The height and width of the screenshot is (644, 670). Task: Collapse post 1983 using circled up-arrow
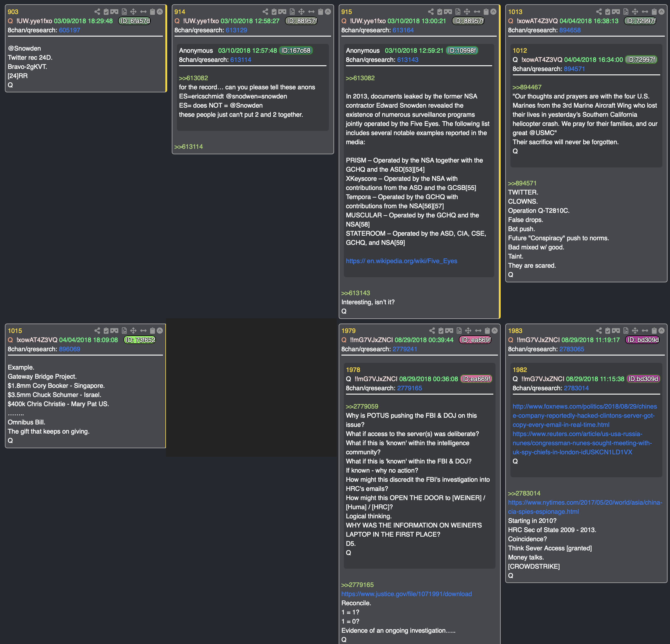coord(661,330)
